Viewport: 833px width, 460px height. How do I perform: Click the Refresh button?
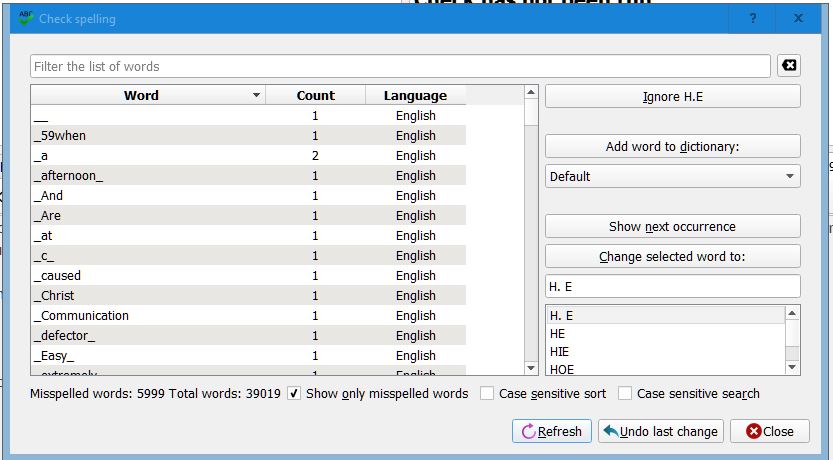(550, 431)
